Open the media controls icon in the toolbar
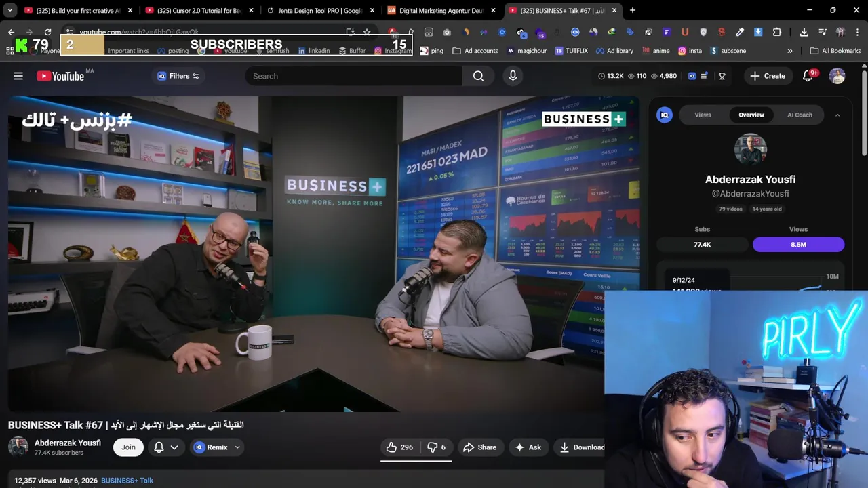The image size is (868, 488). point(822,32)
